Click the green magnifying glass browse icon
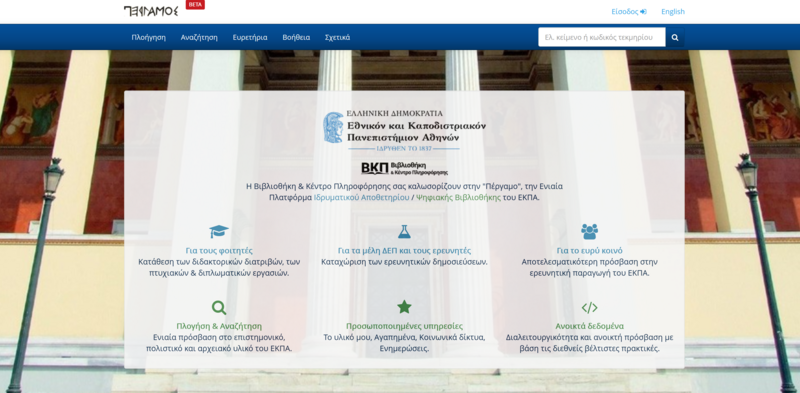The height and width of the screenshot is (393, 800). (219, 307)
